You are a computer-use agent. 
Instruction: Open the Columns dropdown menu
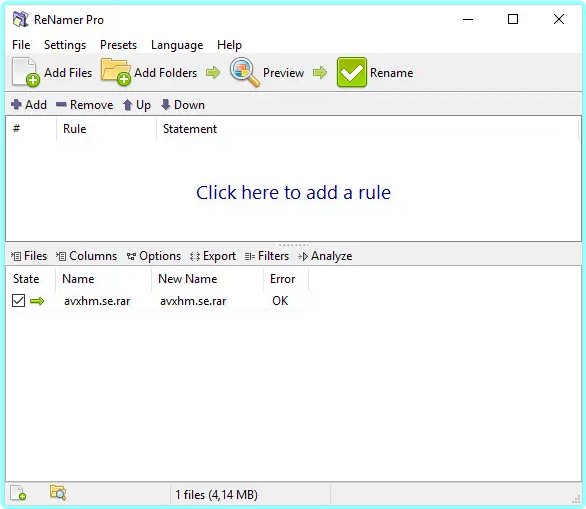point(86,256)
